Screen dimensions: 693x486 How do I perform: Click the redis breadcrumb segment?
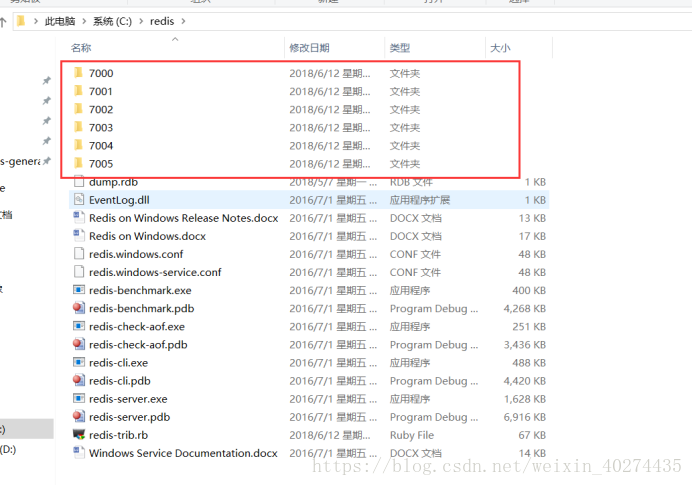click(x=162, y=21)
